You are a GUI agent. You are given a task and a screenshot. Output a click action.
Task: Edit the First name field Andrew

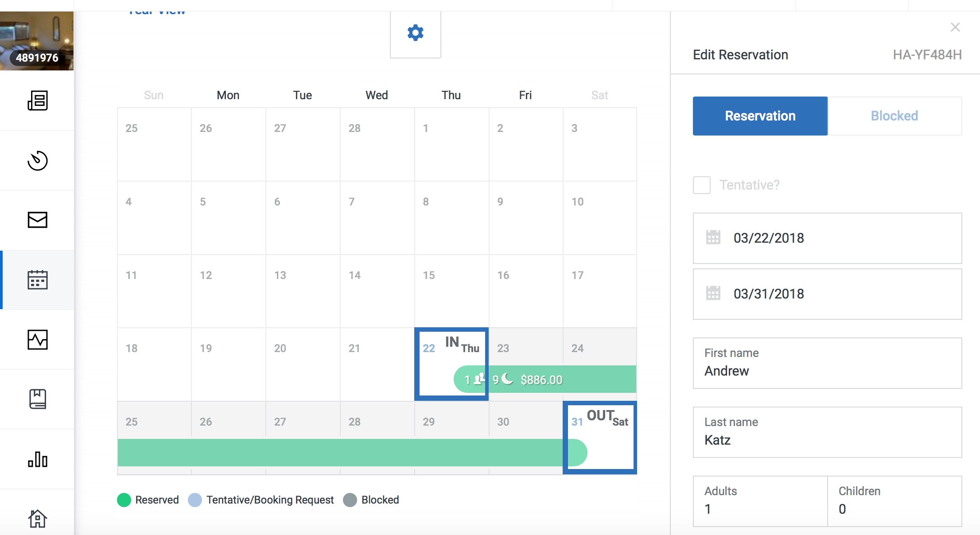pos(827,363)
